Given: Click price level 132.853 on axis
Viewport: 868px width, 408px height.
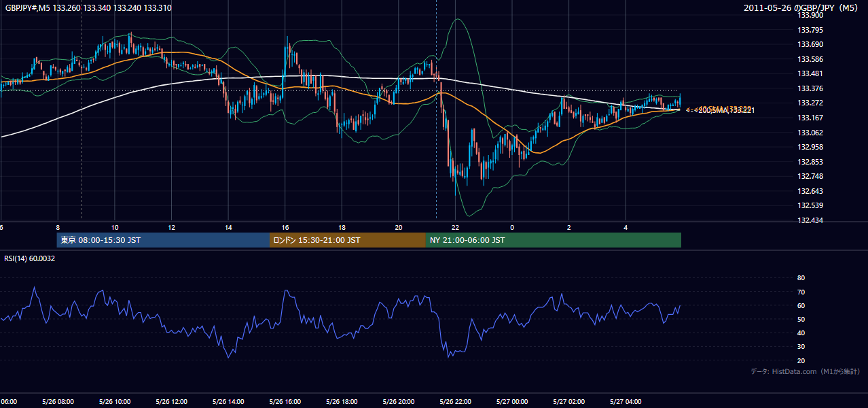Looking at the screenshot, I should coord(811,162).
